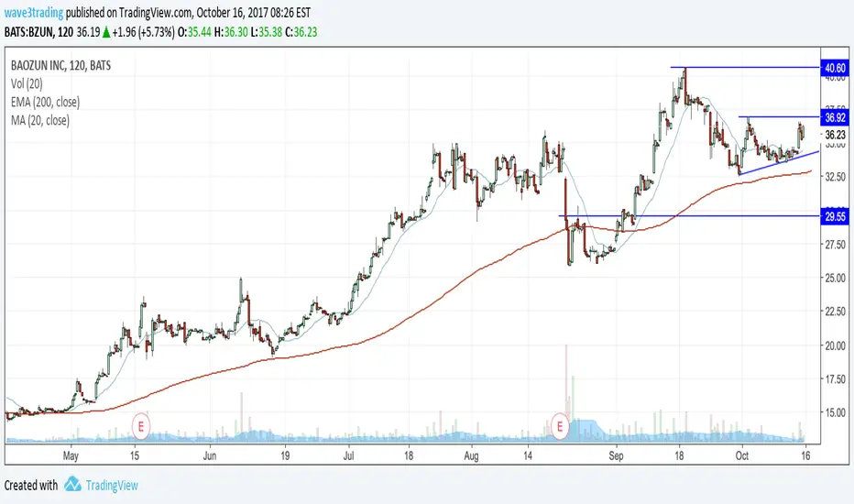Click the 20.00 price axis label

(x=835, y=345)
